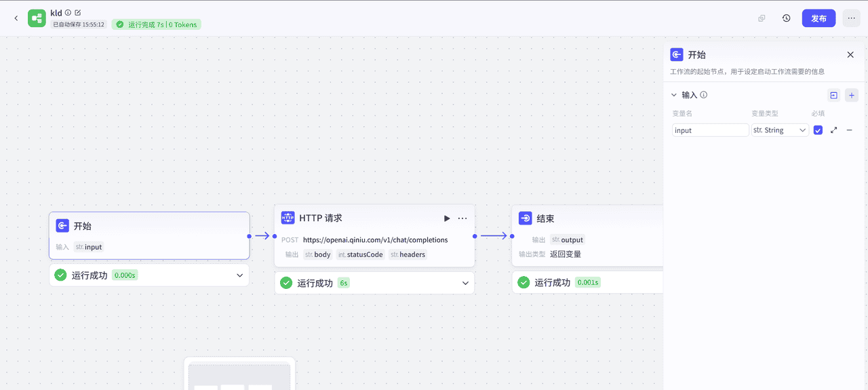Open the top-right more options menu
The height and width of the screenshot is (390, 868).
tap(851, 18)
